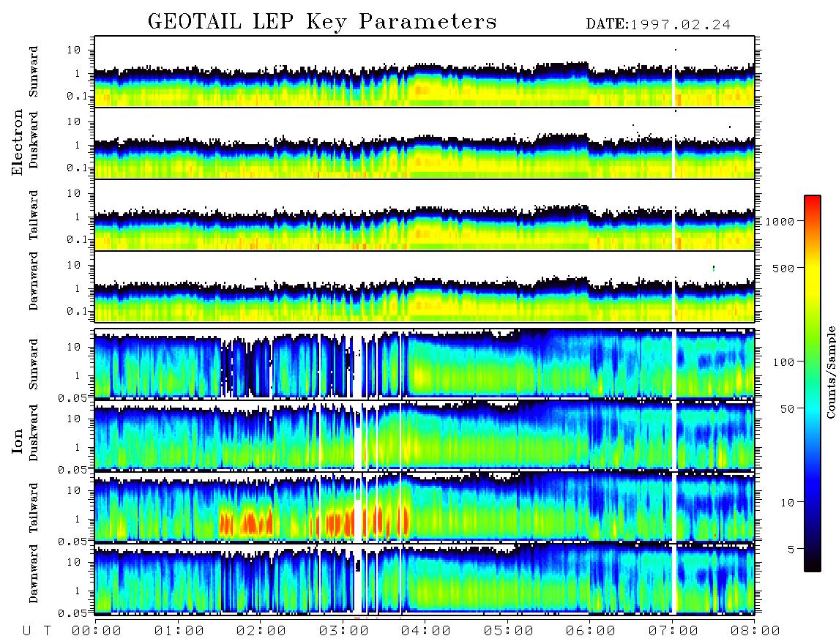Select the "Ion" group axis label
The height and width of the screenshot is (644, 836).
tap(18, 441)
